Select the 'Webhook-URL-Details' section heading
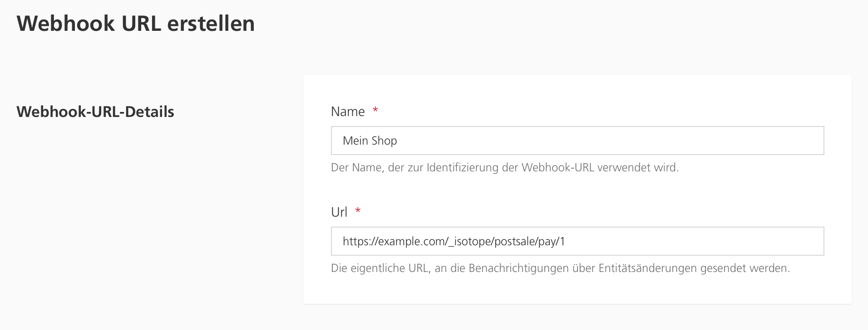The width and height of the screenshot is (868, 330). point(95,112)
